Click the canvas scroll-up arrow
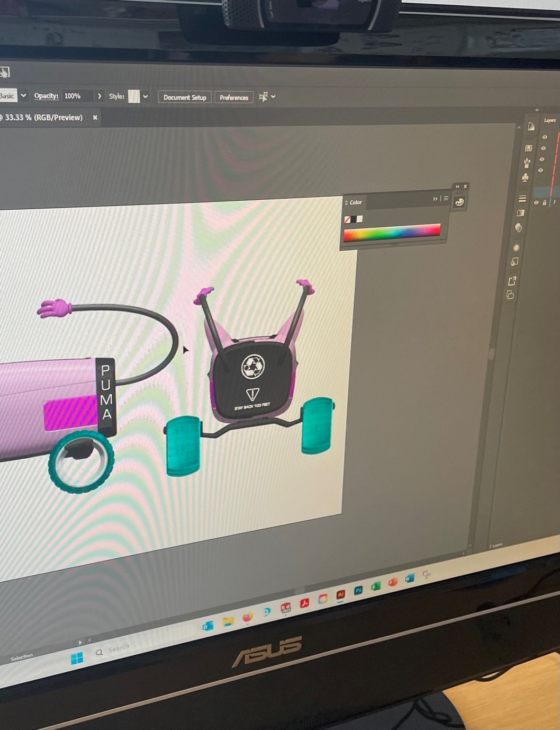The image size is (560, 730). click(x=518, y=128)
